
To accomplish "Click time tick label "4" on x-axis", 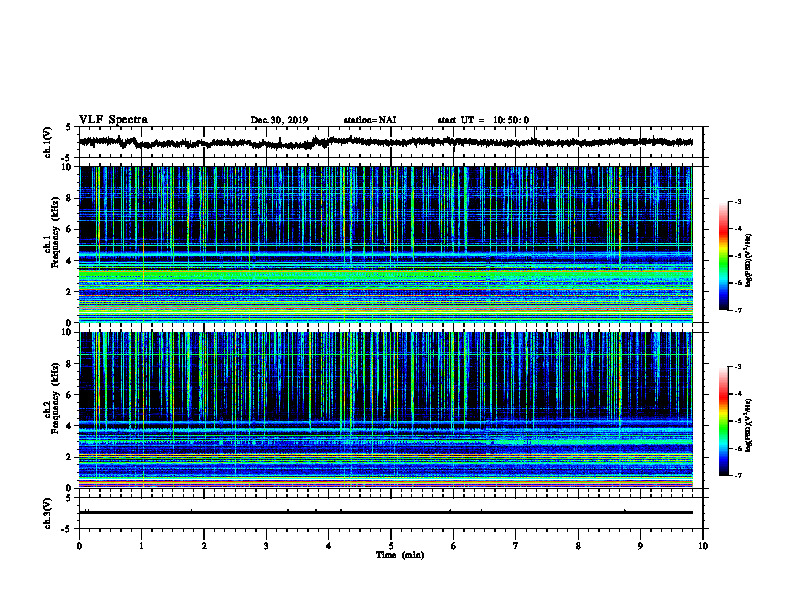I will pos(329,546).
